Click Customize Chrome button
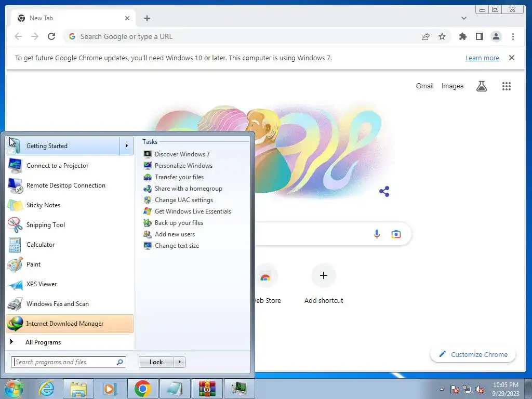532x399 pixels. [x=473, y=354]
